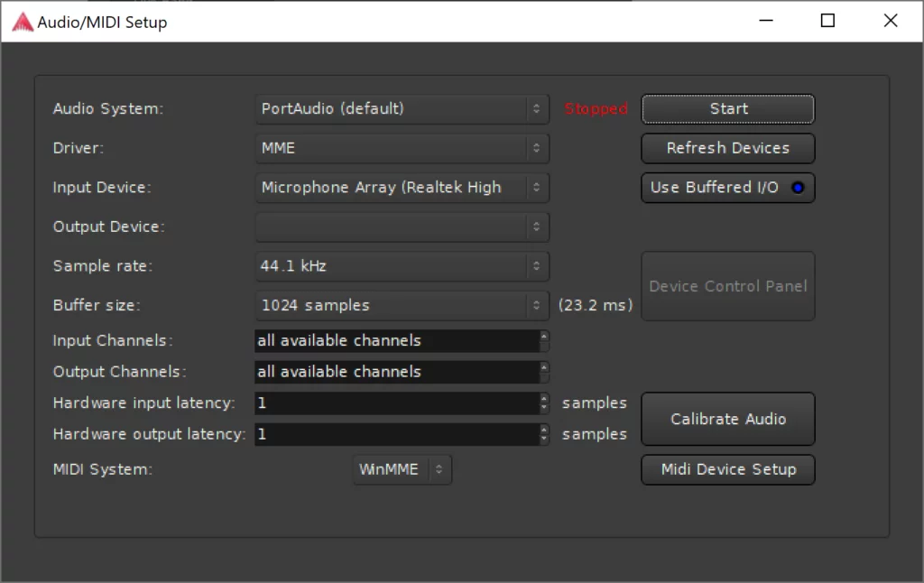
Task: Open the Driver dropdown showing MME
Action: tap(402, 148)
